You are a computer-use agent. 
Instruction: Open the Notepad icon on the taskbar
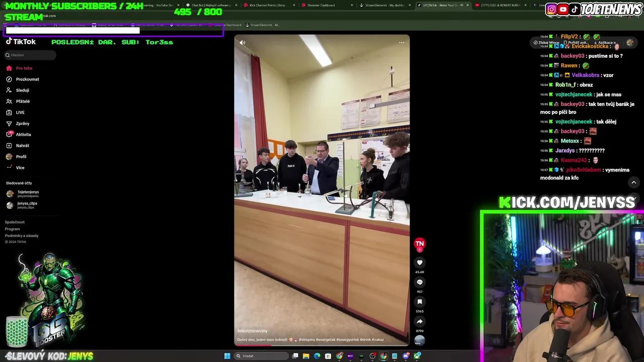tap(394, 356)
